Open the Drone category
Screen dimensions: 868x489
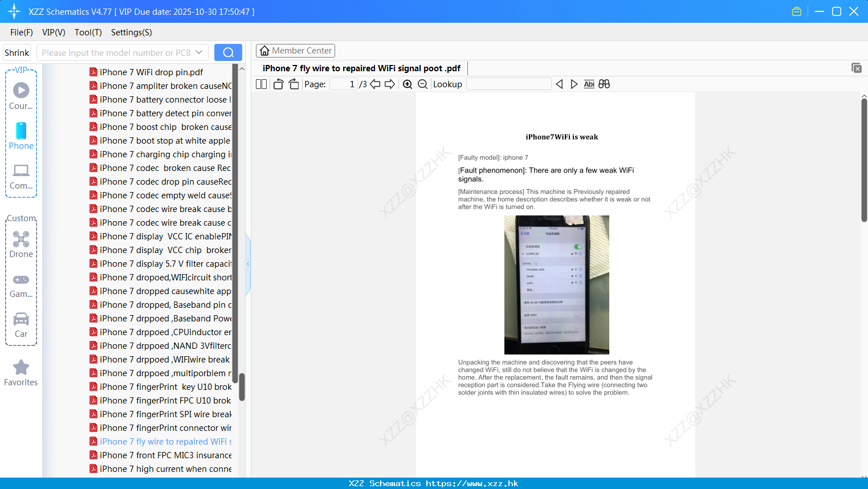point(21,239)
